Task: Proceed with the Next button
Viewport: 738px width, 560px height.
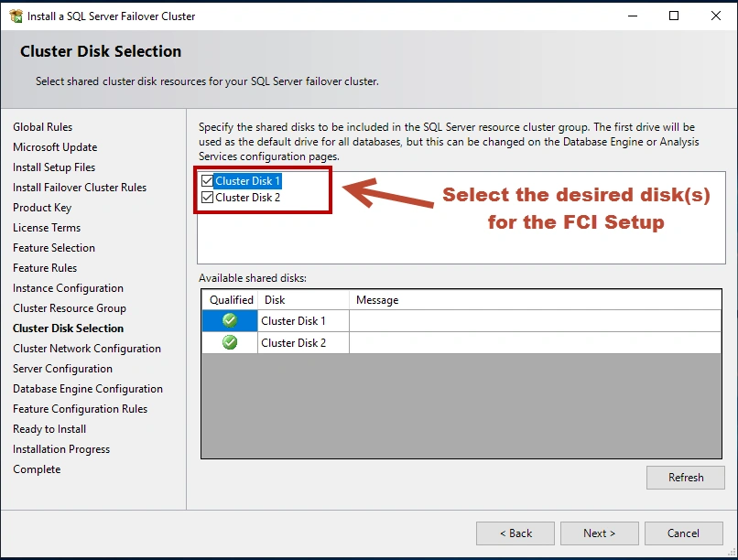Action: point(599,533)
